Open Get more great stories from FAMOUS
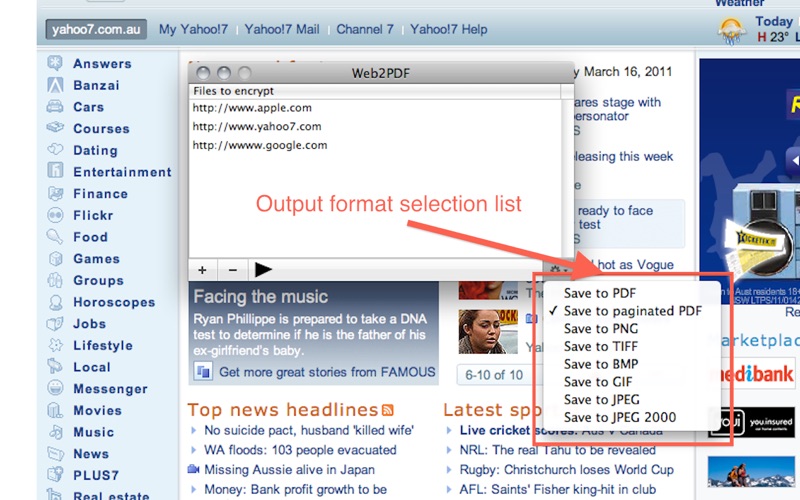This screenshot has height=500, width=800. [327, 372]
